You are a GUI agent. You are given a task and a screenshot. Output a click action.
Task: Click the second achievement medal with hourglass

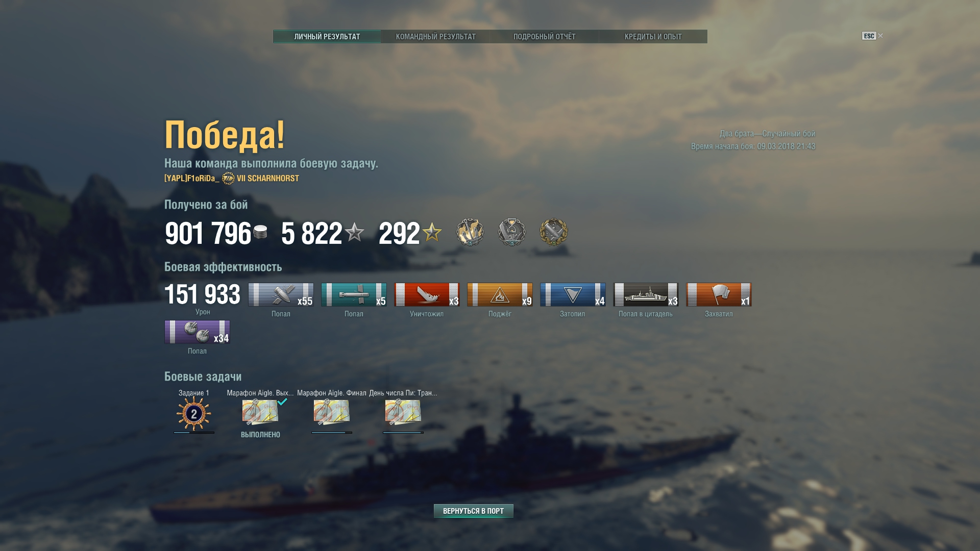[x=512, y=232]
